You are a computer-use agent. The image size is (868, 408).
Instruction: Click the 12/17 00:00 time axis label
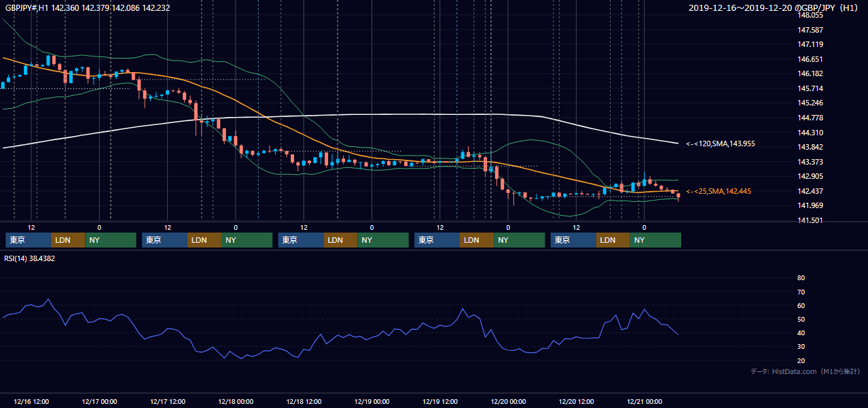pyautogui.click(x=99, y=401)
